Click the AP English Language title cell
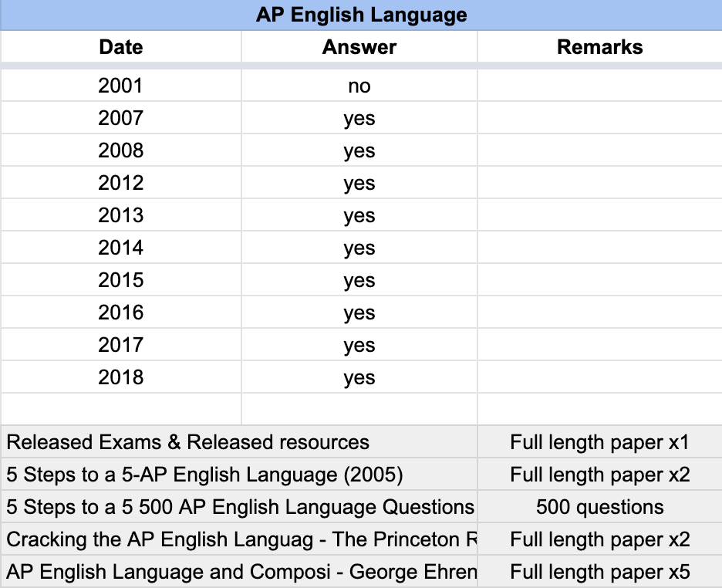Image resolution: width=722 pixels, height=588 pixels. pos(359,15)
